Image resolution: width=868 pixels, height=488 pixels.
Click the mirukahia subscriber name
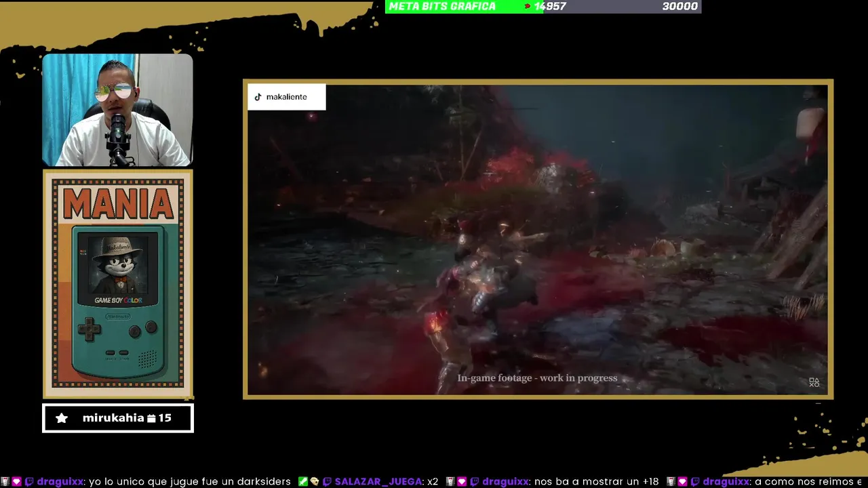click(113, 418)
